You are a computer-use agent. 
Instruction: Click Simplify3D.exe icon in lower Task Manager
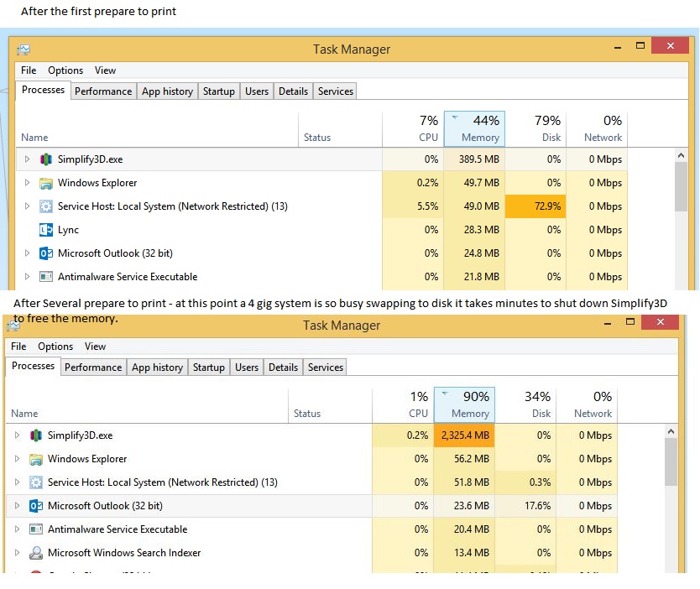(36, 435)
